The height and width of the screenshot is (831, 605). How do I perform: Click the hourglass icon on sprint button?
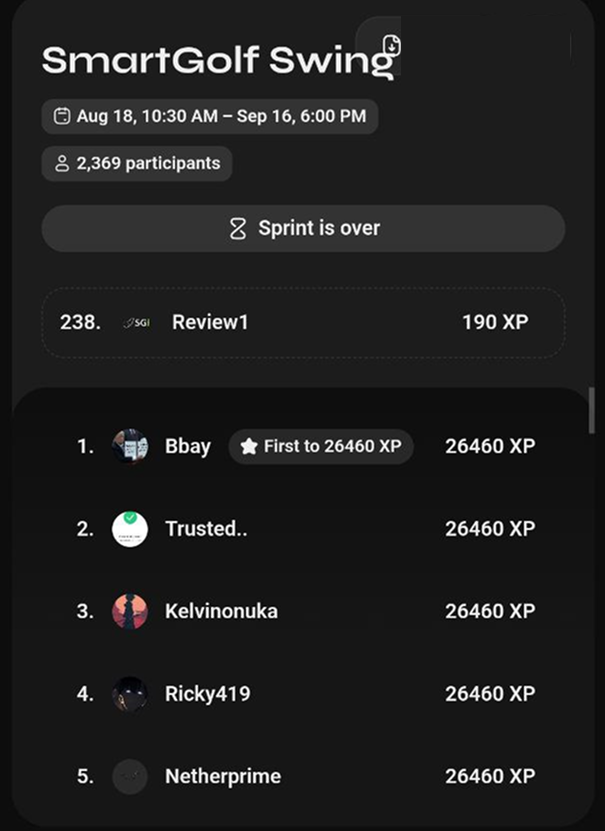pos(238,228)
